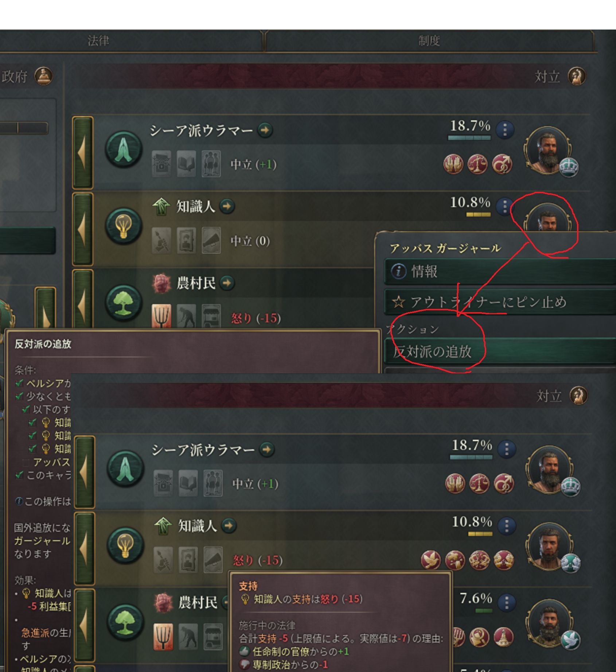Open three-dot menu beside 10.8% in angry 知識人 row
Image resolution: width=616 pixels, height=672 pixels.
506,526
